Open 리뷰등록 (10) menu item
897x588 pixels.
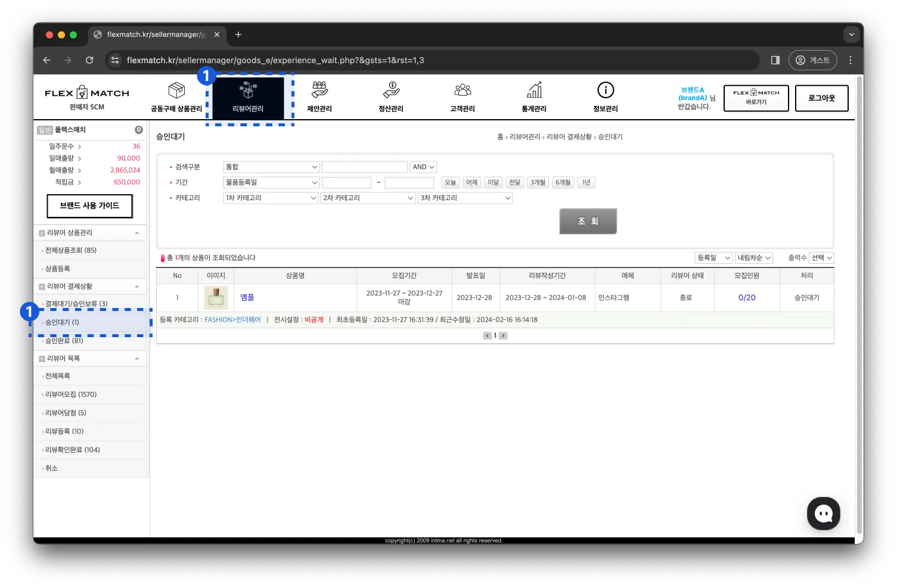[64, 431]
